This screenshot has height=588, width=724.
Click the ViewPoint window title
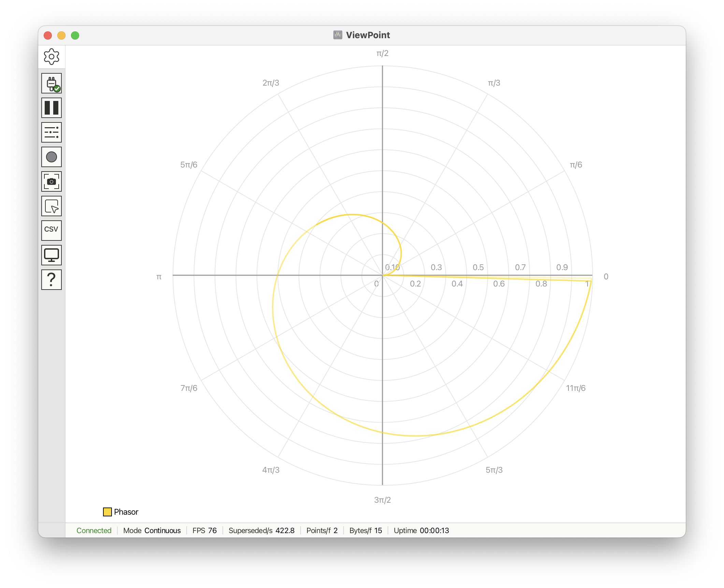368,35
